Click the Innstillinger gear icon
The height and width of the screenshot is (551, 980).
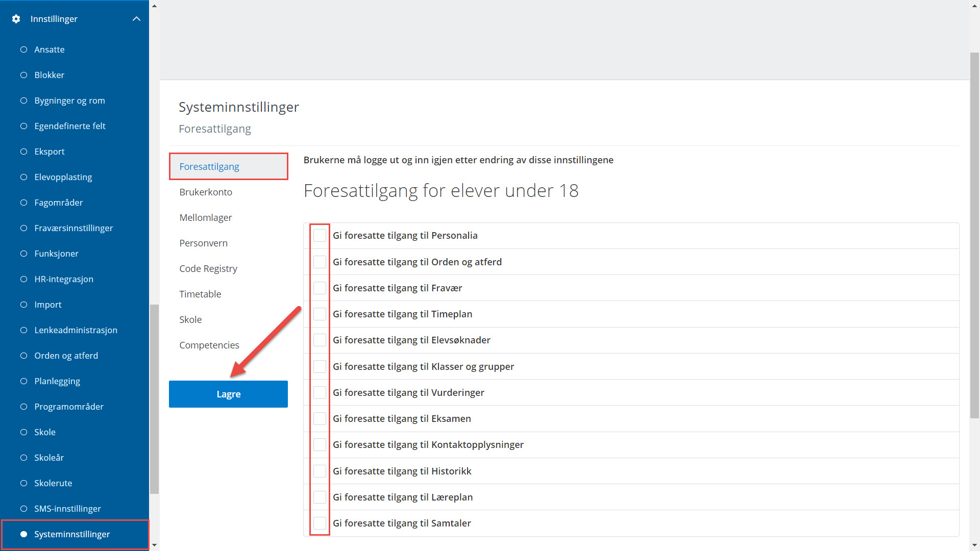tap(16, 19)
